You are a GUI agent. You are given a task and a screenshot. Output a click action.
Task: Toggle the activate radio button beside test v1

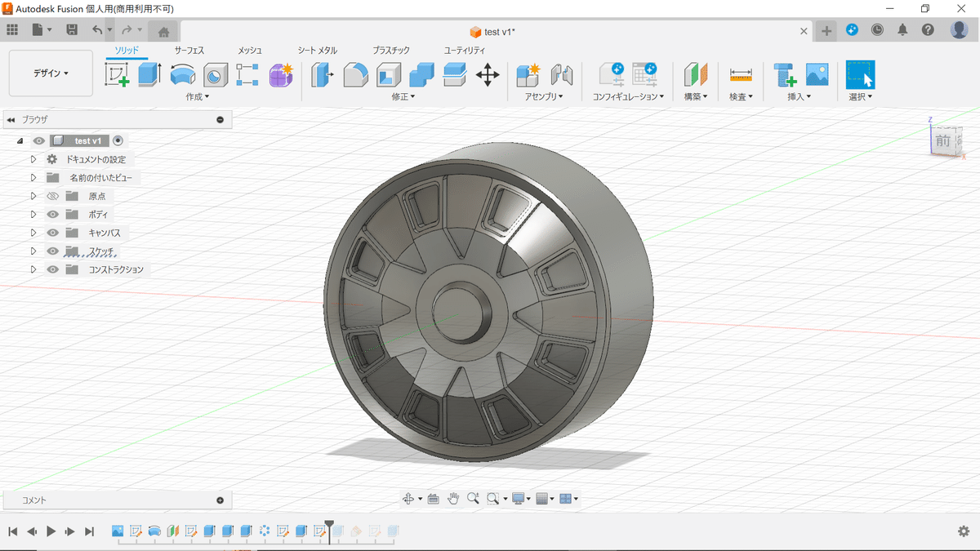[x=118, y=141]
